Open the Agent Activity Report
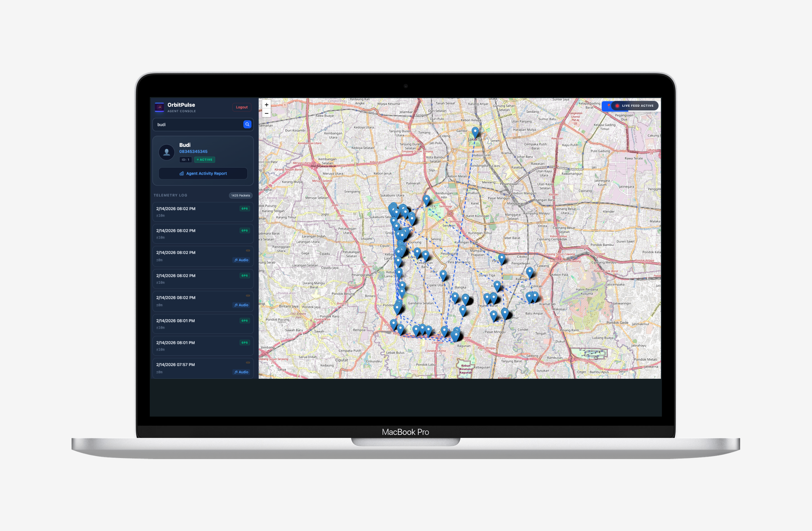 (x=203, y=173)
